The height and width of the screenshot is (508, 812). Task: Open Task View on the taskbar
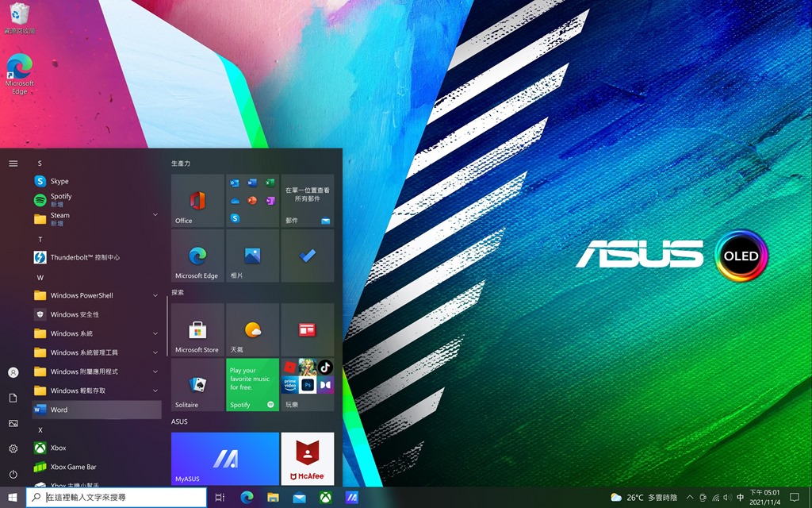[x=220, y=497]
